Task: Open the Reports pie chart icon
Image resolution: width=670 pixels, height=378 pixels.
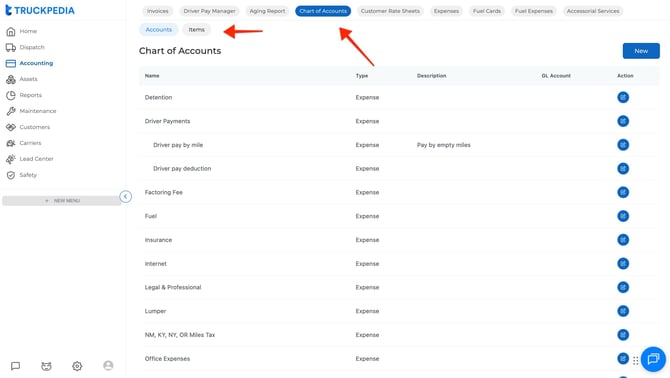Action: click(x=11, y=95)
